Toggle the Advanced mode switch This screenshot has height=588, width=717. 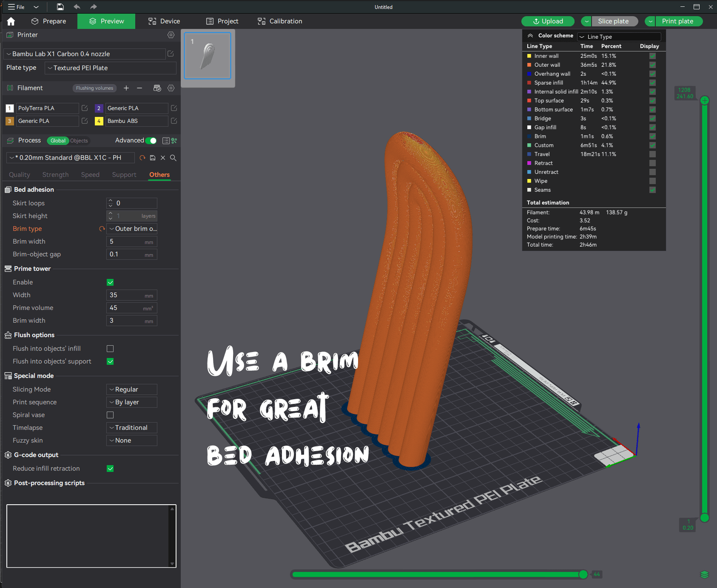[151, 141]
